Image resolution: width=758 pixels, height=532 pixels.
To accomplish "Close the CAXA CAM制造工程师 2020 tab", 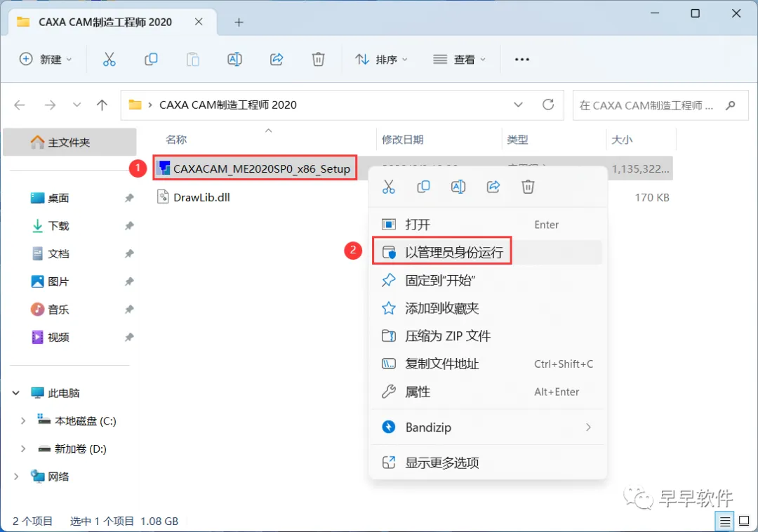I will [x=199, y=22].
